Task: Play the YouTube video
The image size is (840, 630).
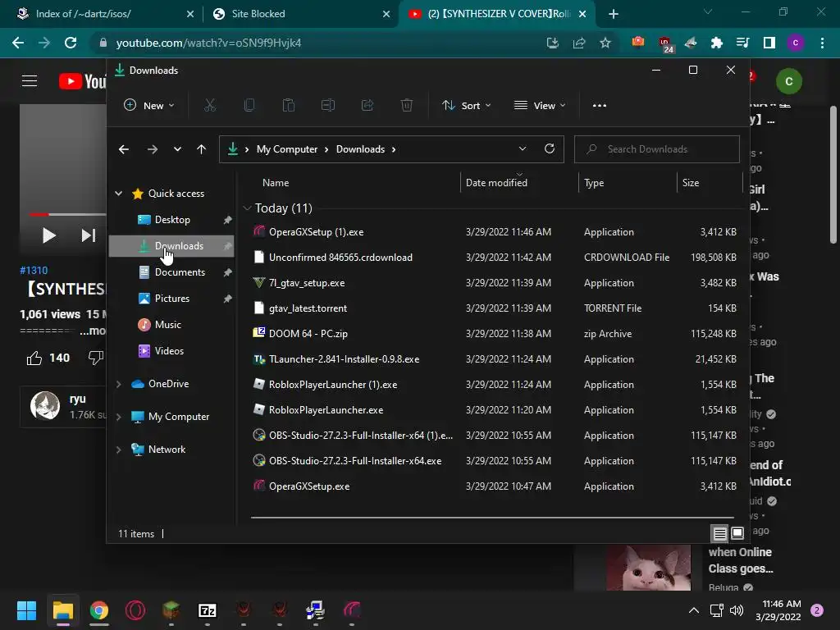Action: 48,235
